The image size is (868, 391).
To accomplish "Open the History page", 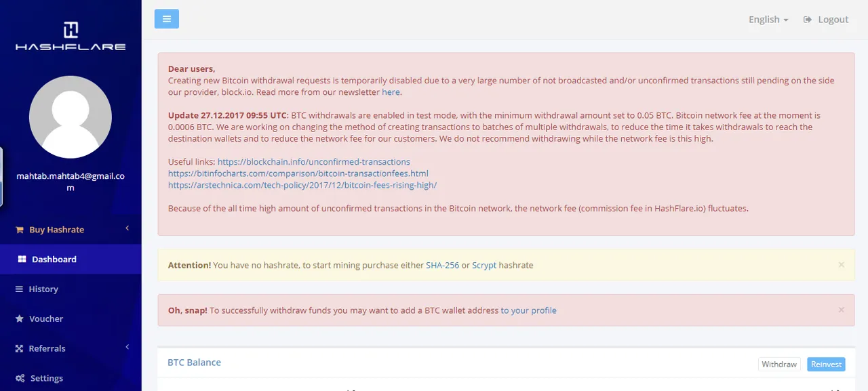I will click(71, 289).
